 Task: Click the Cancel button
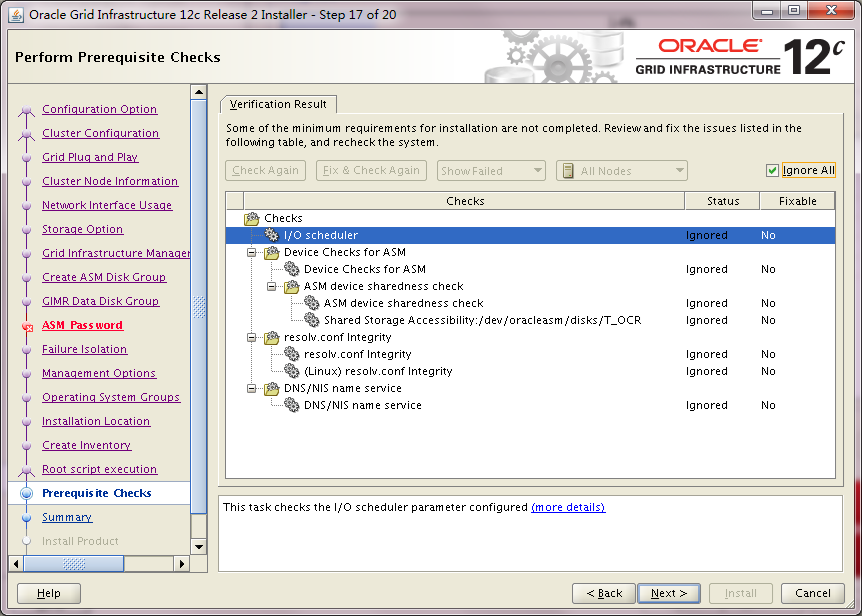coord(813,593)
